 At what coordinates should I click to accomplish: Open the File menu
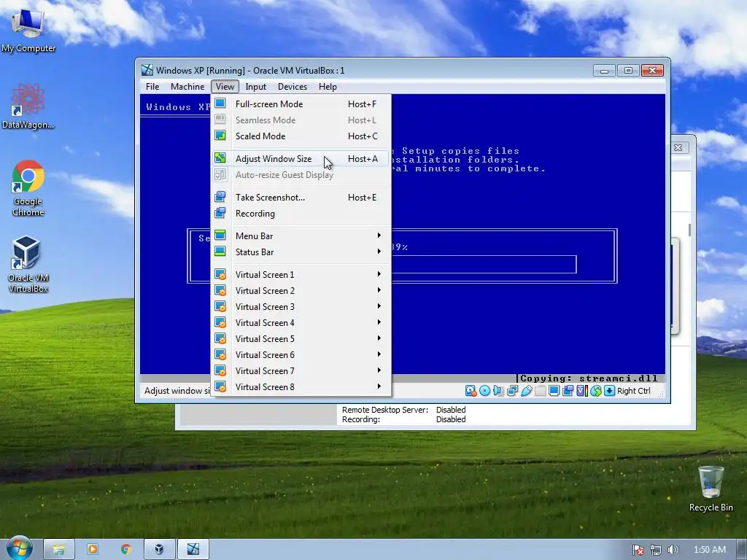coord(152,87)
